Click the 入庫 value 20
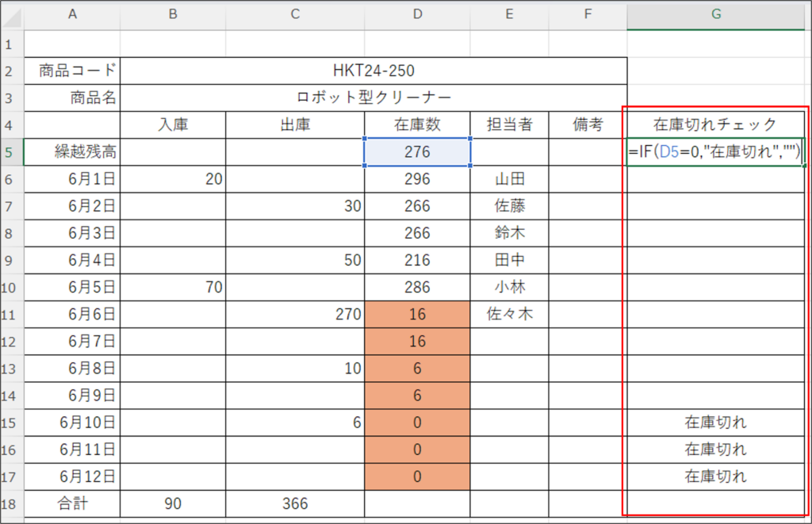 click(173, 179)
